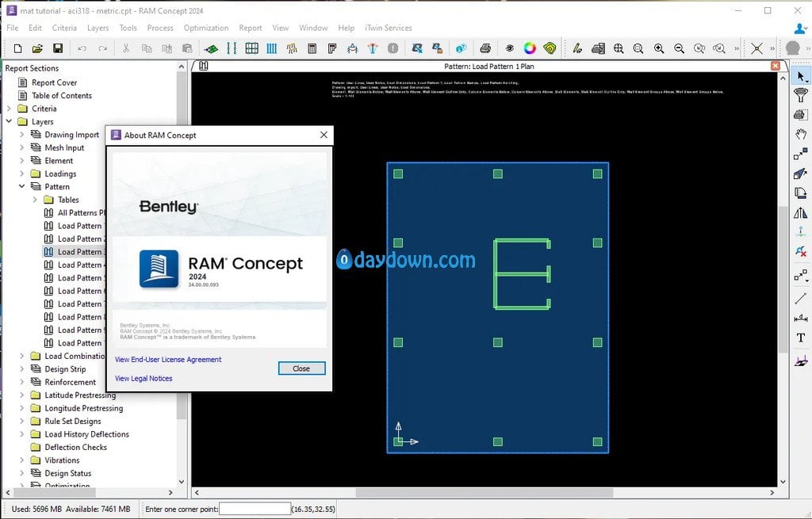Open the color wheel Appearance icon
812x519 pixels.
(530, 48)
